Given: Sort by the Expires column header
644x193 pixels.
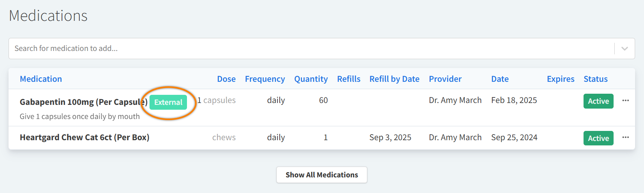Looking at the screenshot, I should pos(561,79).
